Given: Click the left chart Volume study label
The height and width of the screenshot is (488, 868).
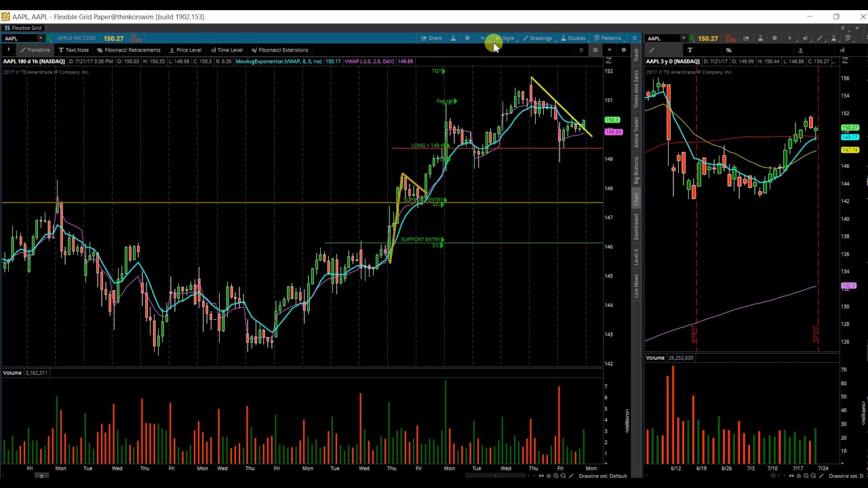Looking at the screenshot, I should click(12, 373).
